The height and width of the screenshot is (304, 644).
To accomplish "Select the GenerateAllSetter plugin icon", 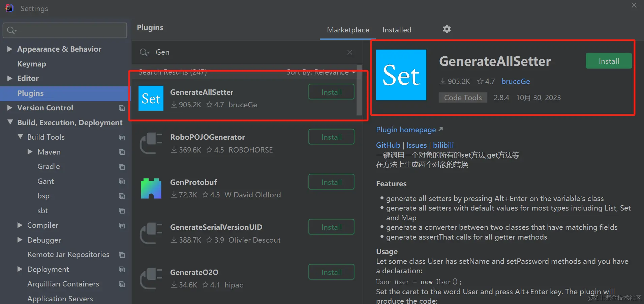I will (x=151, y=98).
